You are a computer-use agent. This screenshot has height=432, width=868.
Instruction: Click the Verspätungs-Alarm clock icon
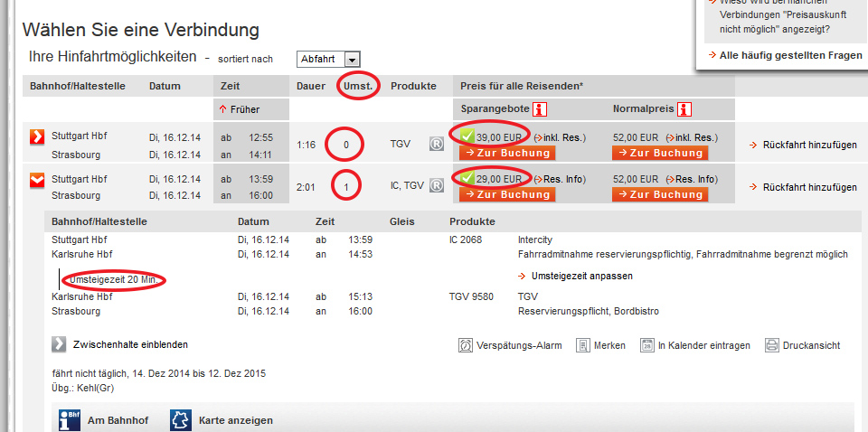coord(467,345)
